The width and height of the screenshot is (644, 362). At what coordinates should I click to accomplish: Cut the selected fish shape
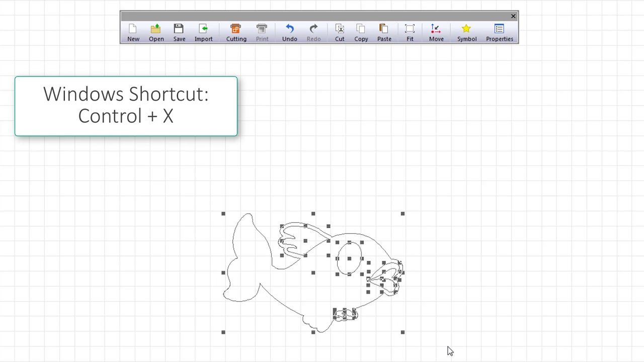(x=340, y=33)
